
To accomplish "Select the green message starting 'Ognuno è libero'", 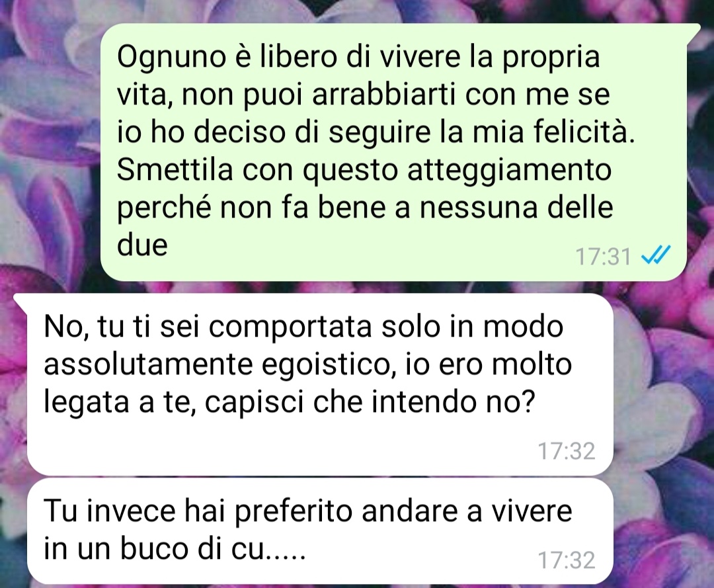I will coord(393,151).
